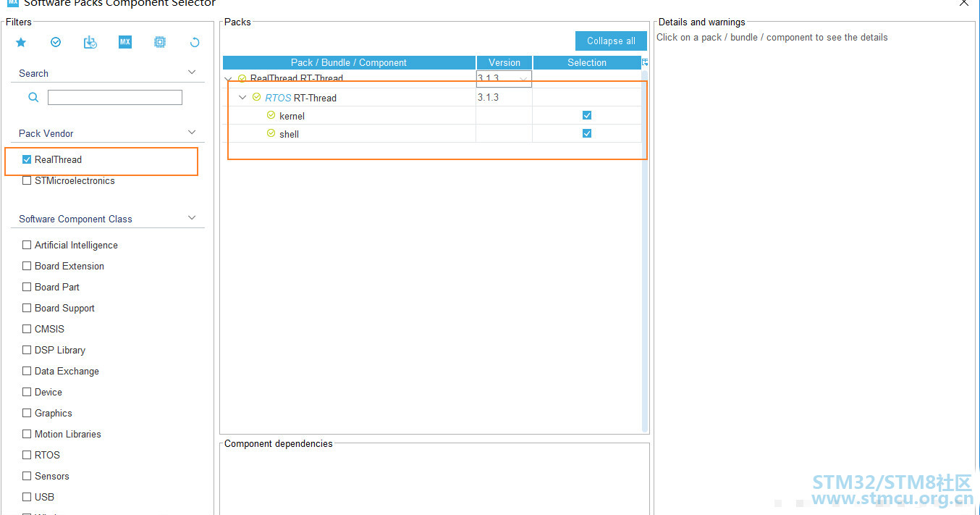
Task: Click the magnifier search icon
Action: (x=33, y=98)
